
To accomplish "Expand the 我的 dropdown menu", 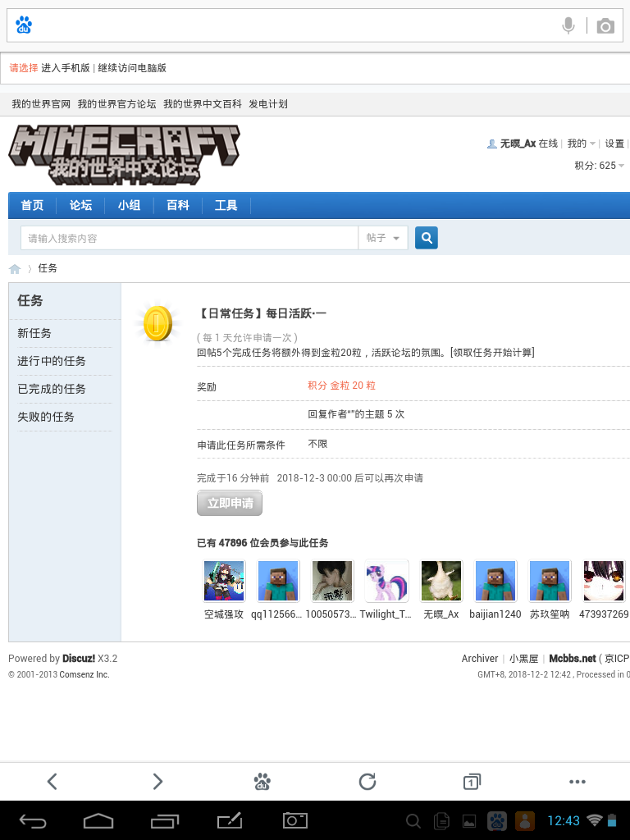I will coord(582,144).
